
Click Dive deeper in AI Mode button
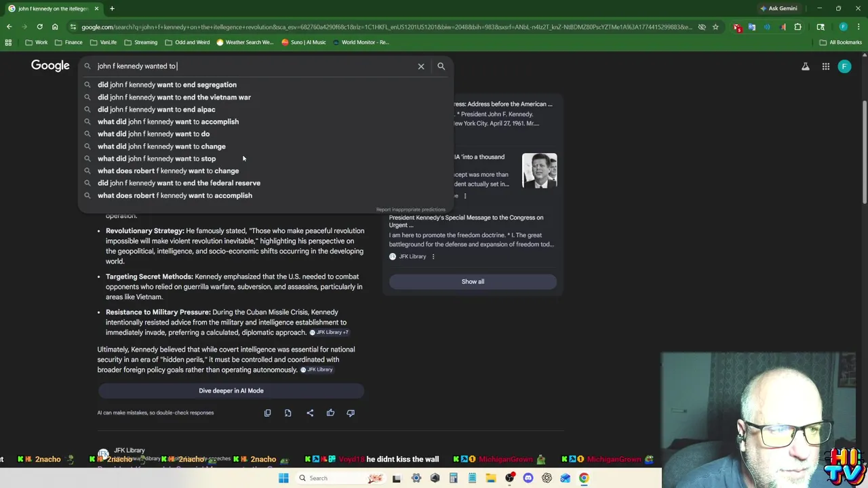231,390
